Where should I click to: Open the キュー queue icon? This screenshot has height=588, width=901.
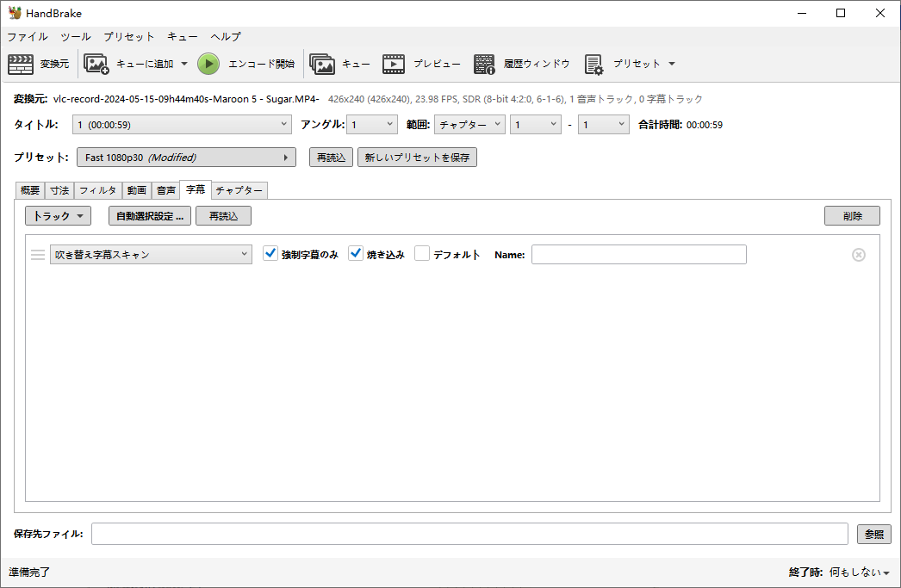coord(322,64)
